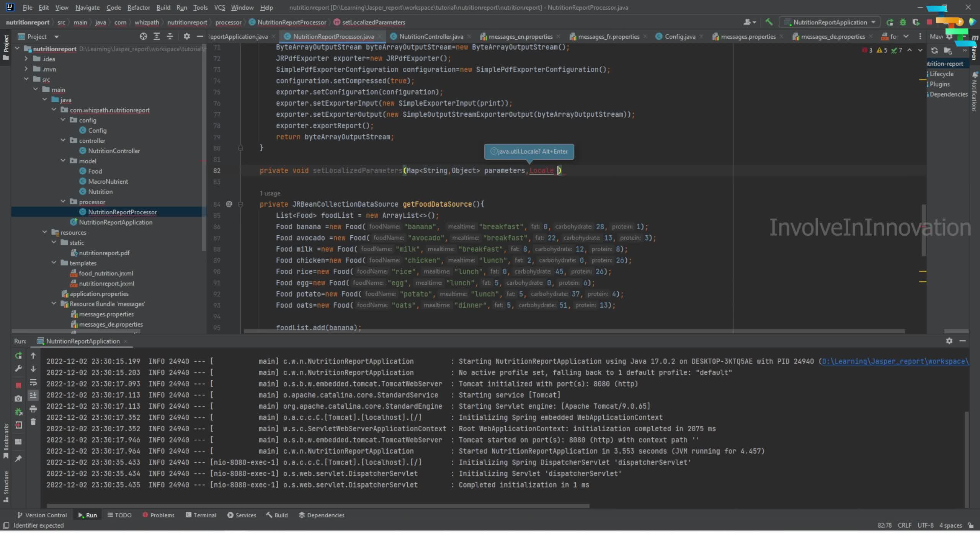Toggle scroll to end of console
Viewport: 980px width, 551px height.
point(33,395)
